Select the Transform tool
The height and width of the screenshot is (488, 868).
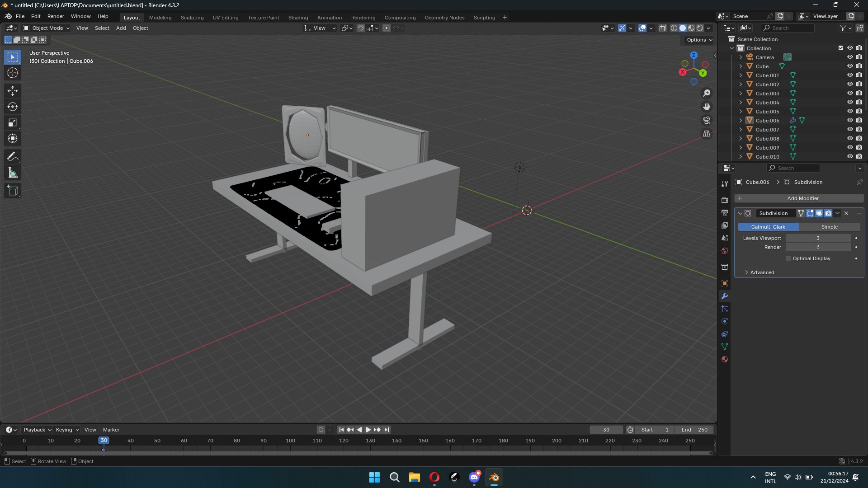(x=13, y=138)
